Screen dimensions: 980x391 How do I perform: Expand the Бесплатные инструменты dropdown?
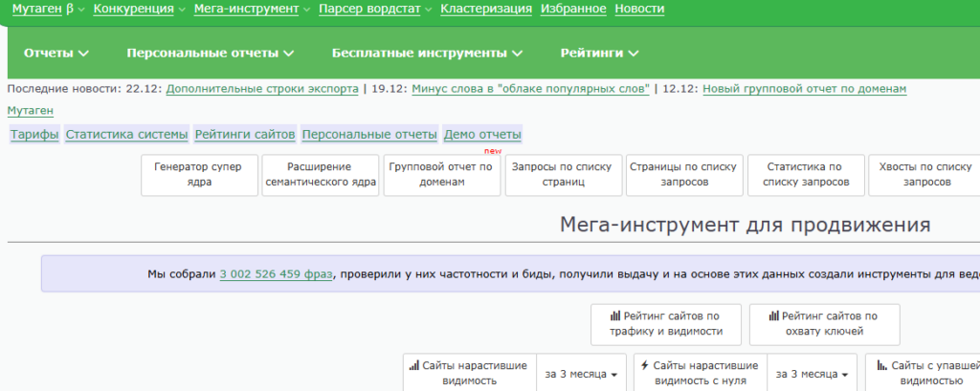coord(427,54)
